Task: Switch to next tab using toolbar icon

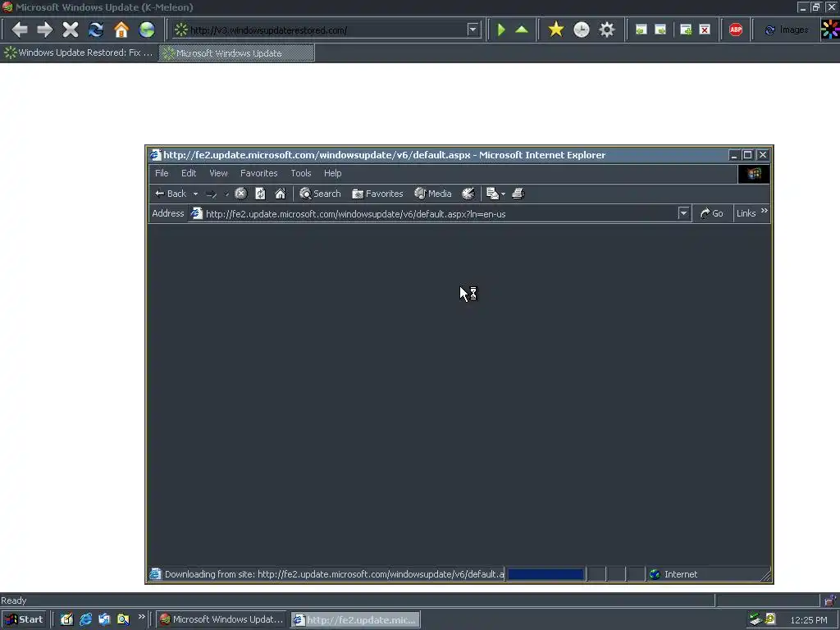Action: (660, 30)
